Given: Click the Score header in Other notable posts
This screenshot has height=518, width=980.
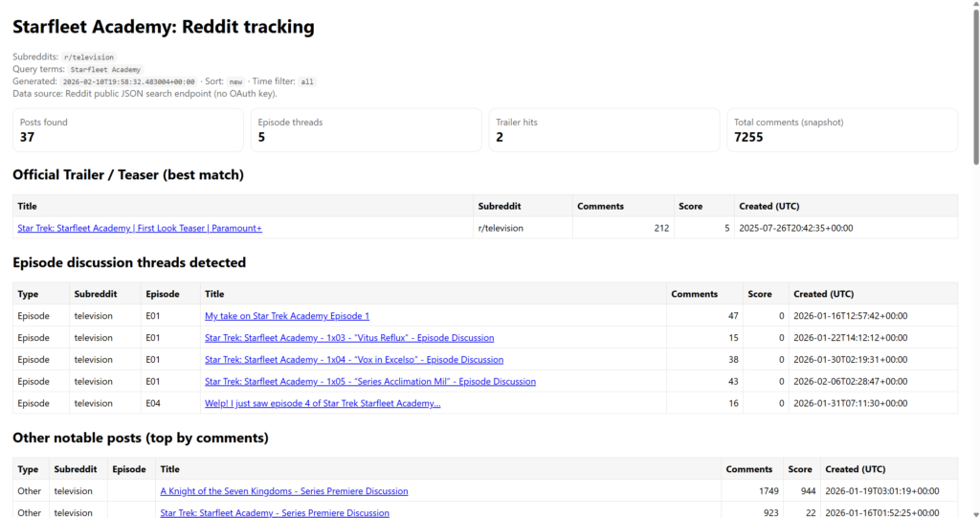Looking at the screenshot, I should point(800,469).
